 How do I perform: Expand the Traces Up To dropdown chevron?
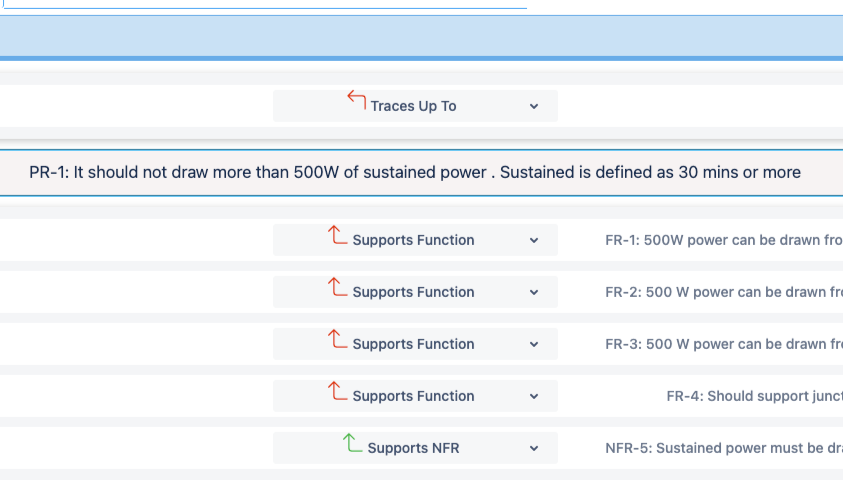534,106
